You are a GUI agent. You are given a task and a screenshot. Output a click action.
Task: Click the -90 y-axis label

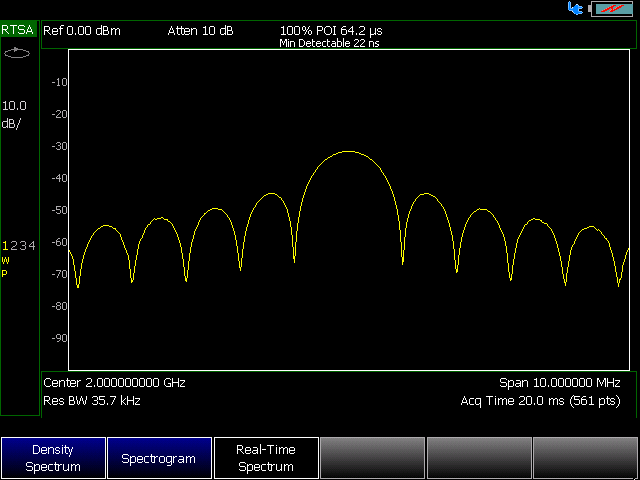pos(59,338)
